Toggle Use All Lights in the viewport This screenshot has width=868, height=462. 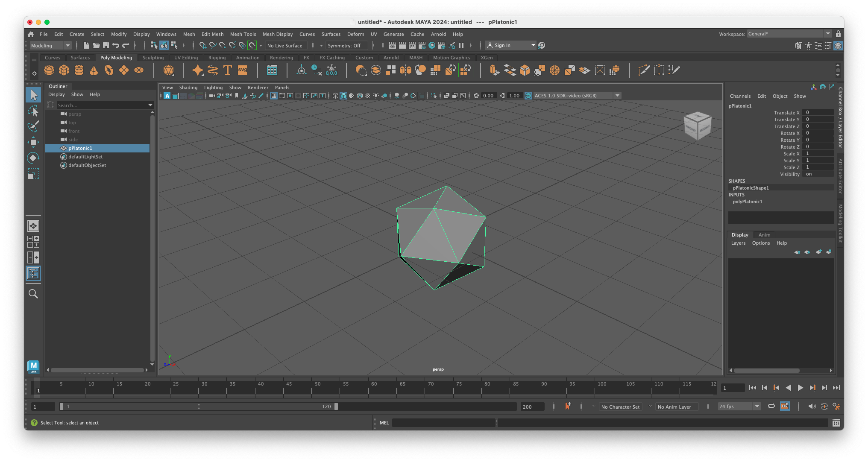coord(376,96)
